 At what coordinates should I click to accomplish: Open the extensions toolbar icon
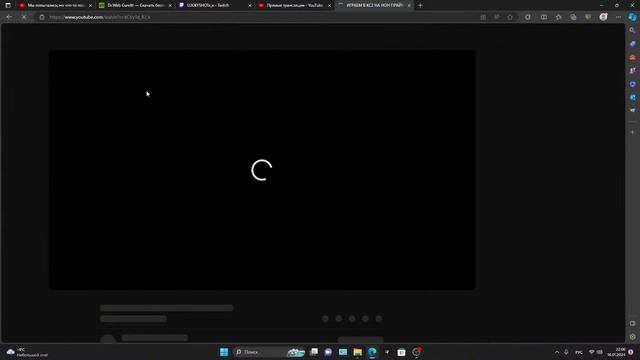click(528, 17)
